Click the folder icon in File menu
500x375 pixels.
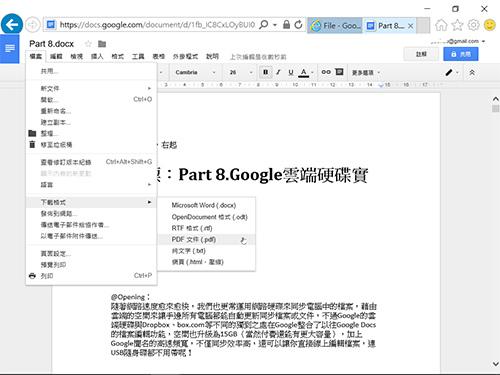point(32,133)
